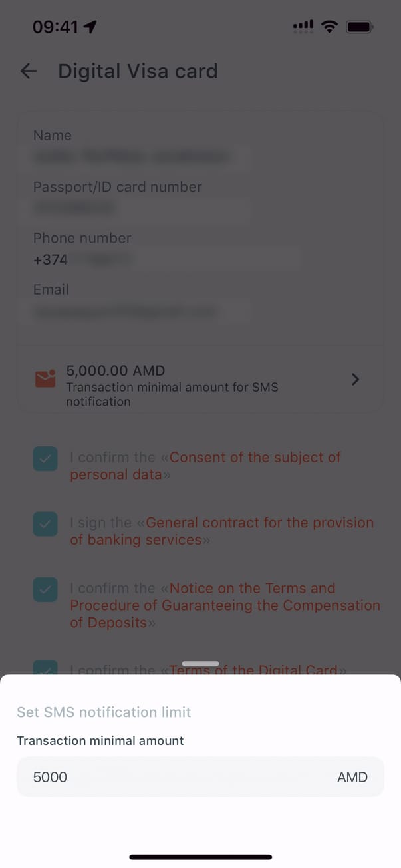Uncheck the General contract checkbox
The height and width of the screenshot is (868, 401).
coord(45,524)
